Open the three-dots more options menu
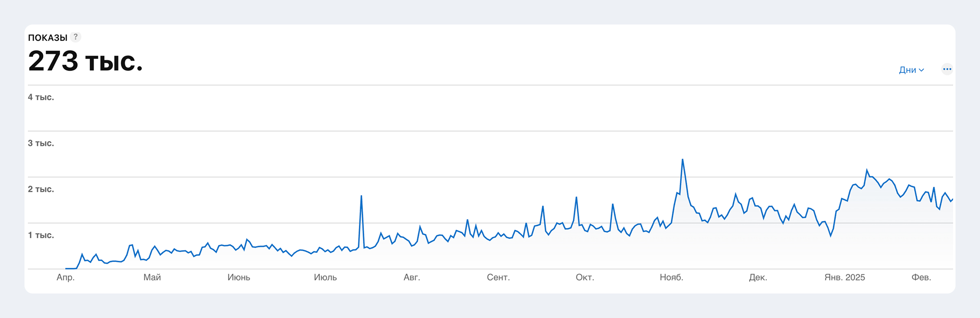This screenshot has height=318, width=980. coord(947,69)
